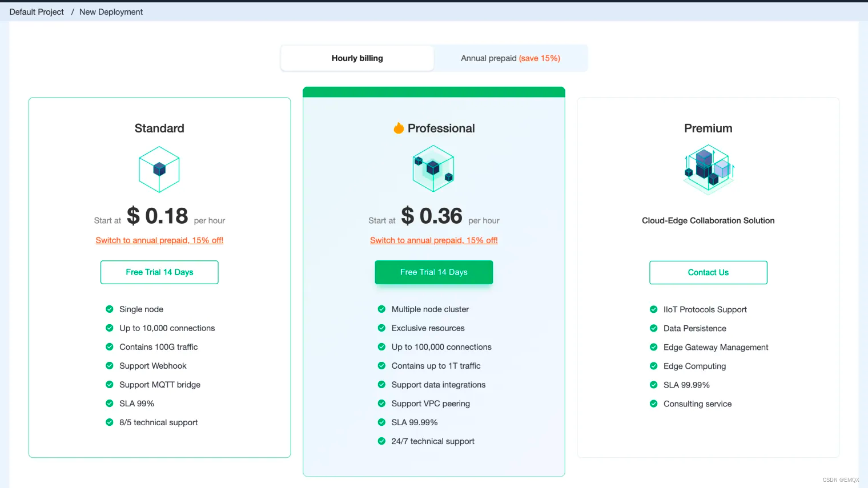Click check icon beside Exclusive resources
The image size is (868, 488).
[x=381, y=328]
